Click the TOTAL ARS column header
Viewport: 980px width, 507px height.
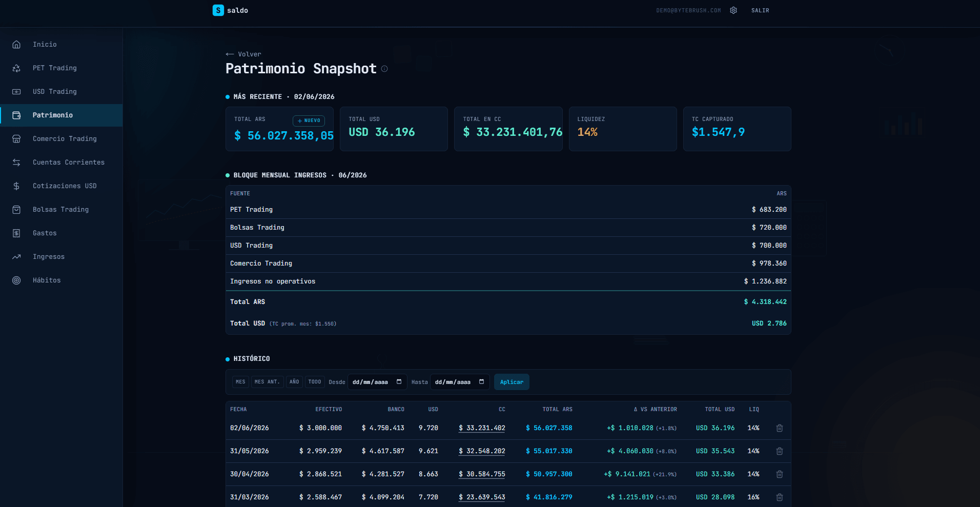557,410
